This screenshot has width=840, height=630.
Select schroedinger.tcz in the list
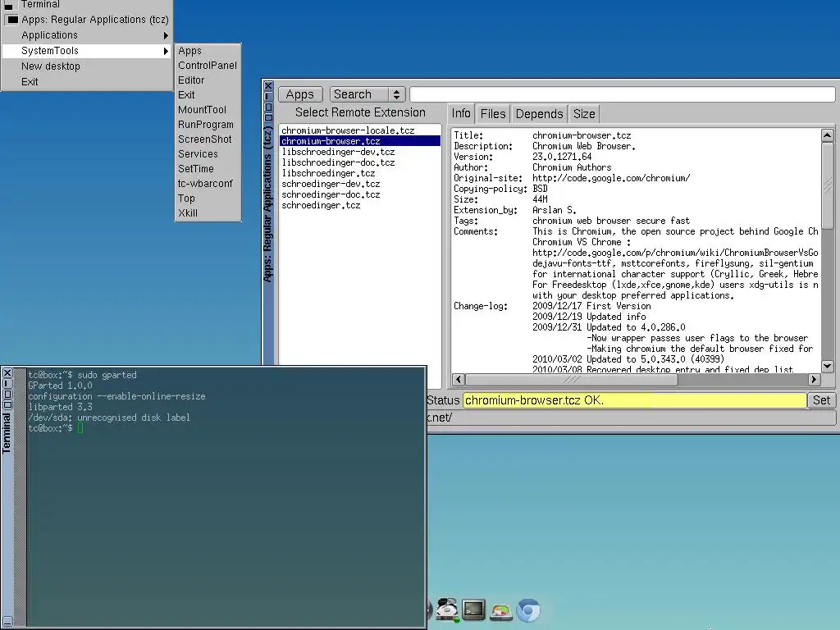(359, 205)
